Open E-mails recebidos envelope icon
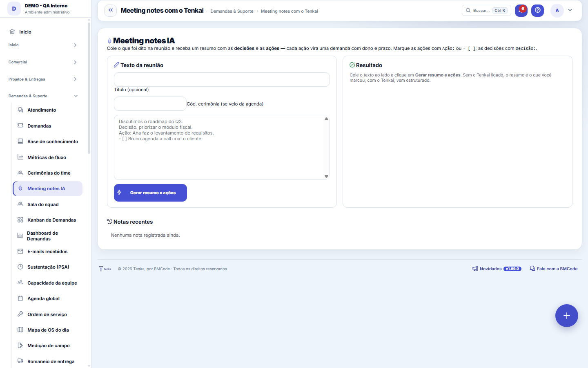The height and width of the screenshot is (368, 588). [x=20, y=251]
